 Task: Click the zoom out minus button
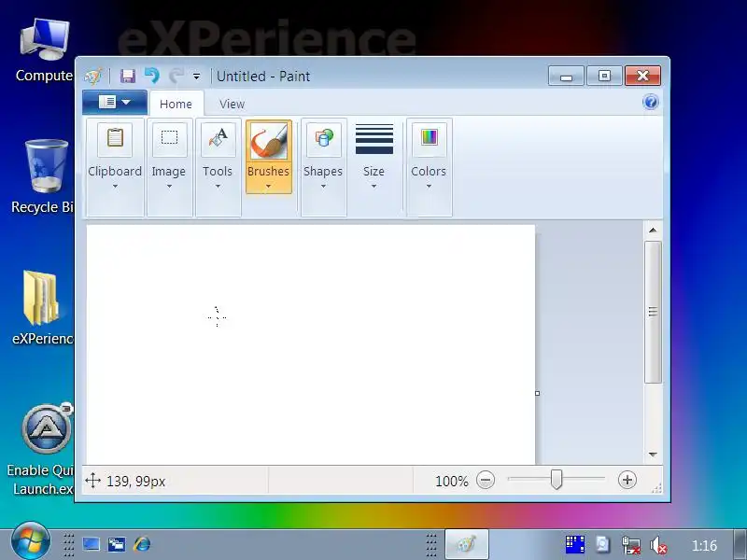click(x=486, y=480)
